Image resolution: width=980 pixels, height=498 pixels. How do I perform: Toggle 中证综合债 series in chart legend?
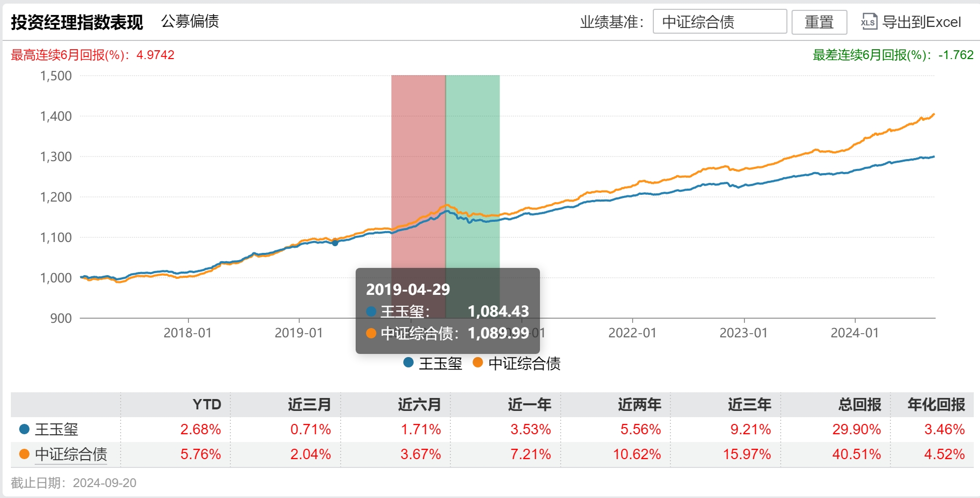[x=517, y=363]
